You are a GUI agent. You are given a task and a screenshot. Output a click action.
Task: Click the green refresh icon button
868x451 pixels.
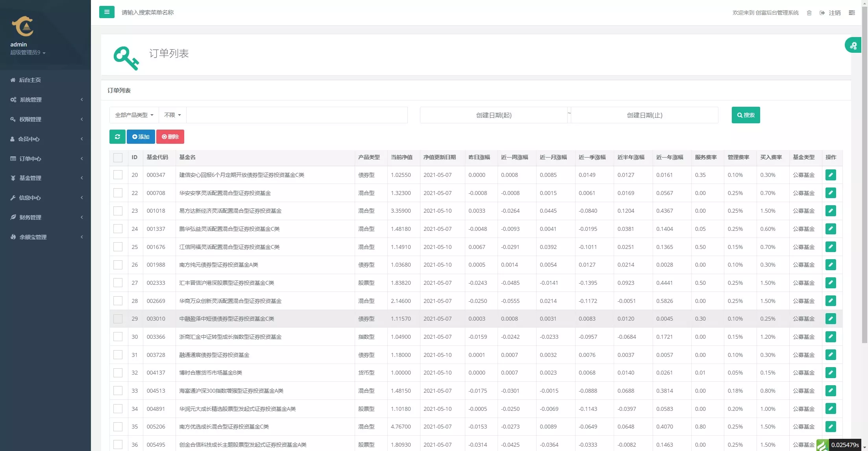point(117,137)
